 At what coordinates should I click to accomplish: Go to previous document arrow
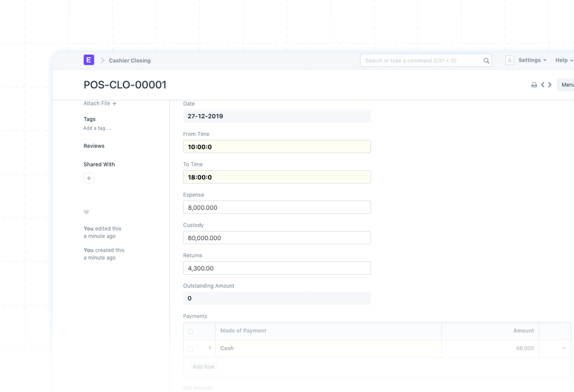tap(543, 85)
